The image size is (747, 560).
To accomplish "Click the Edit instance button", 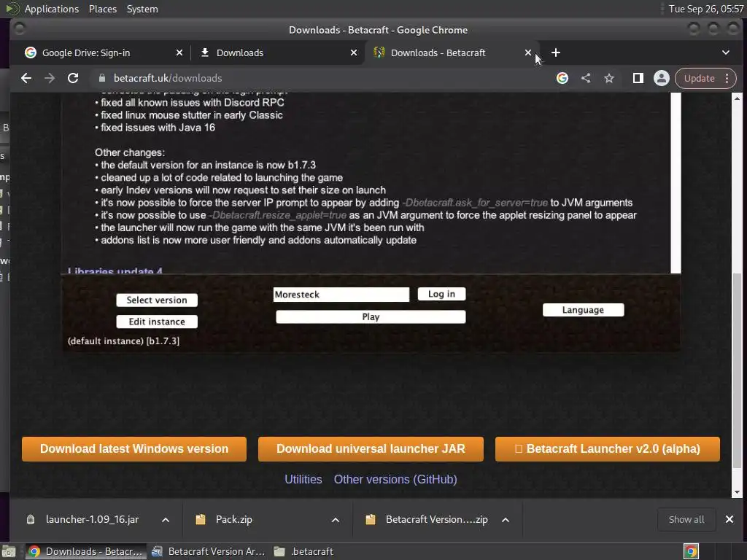I will tap(157, 322).
